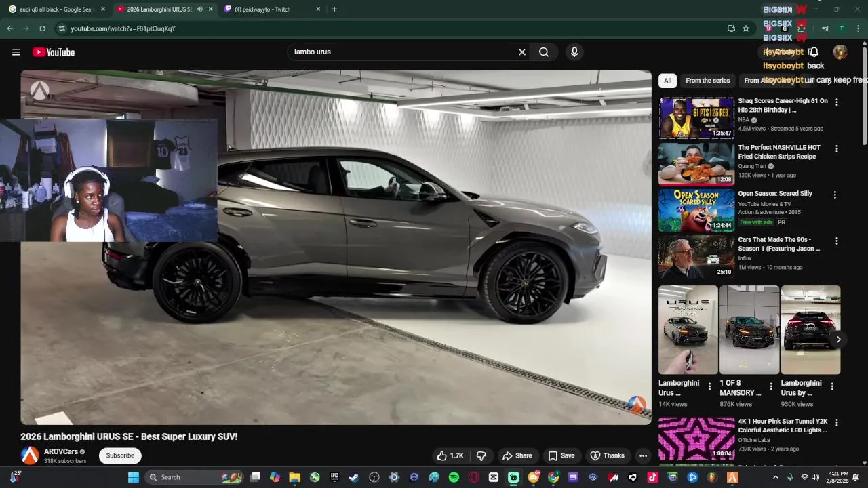The image size is (868, 488).
Task: Open options for Pink Star Tunnel video
Action: point(836,422)
